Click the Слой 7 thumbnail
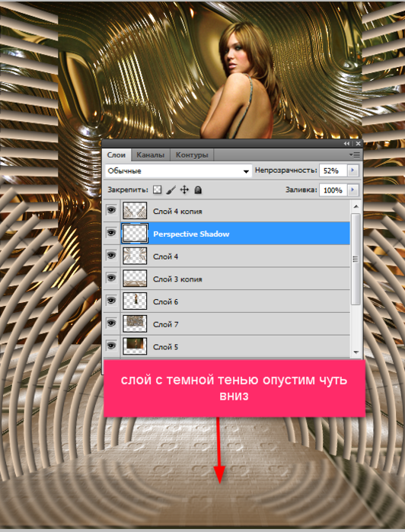Image resolution: width=405 pixels, height=532 pixels. point(135,323)
